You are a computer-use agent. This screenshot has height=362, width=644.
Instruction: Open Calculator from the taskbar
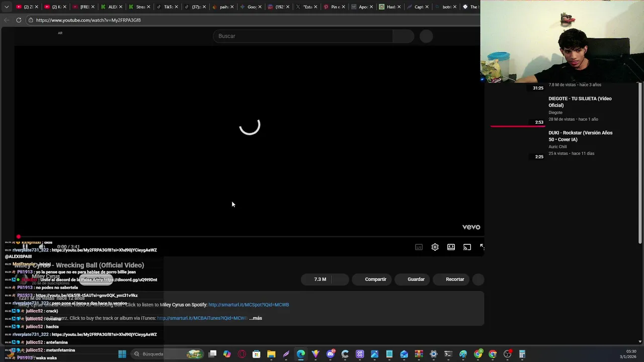522,354
